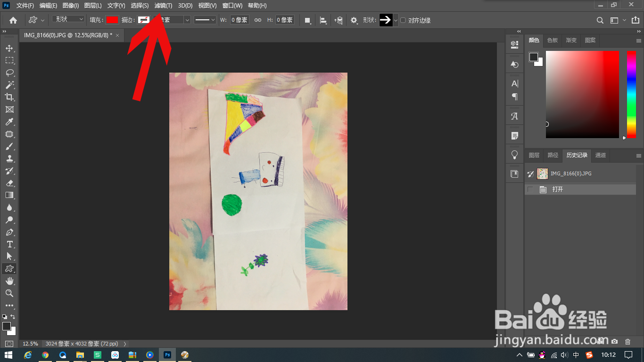Select the Magic Wand tool
Screen dimensions: 644x362
click(x=9, y=85)
